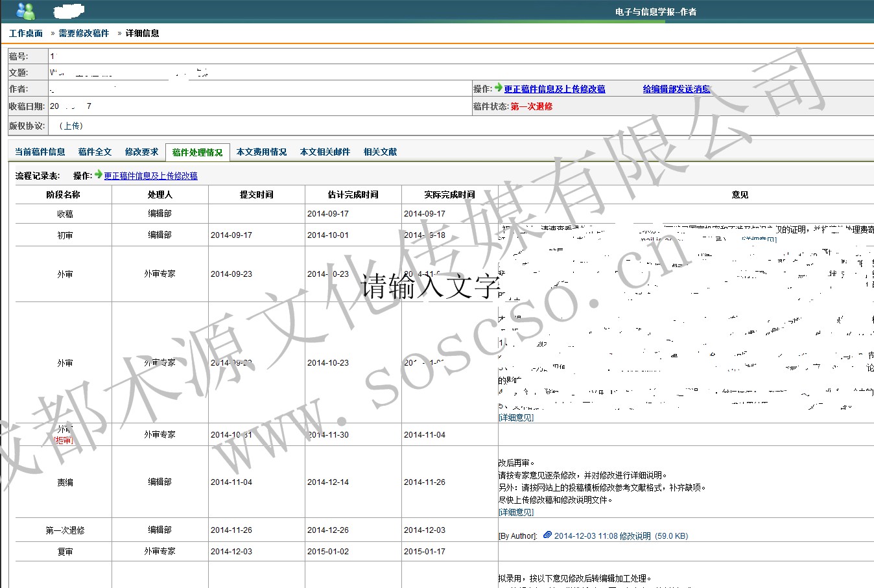This screenshot has height=588, width=874.
Task: Open 详细意见 link in second 外审 row
Action: 516,417
